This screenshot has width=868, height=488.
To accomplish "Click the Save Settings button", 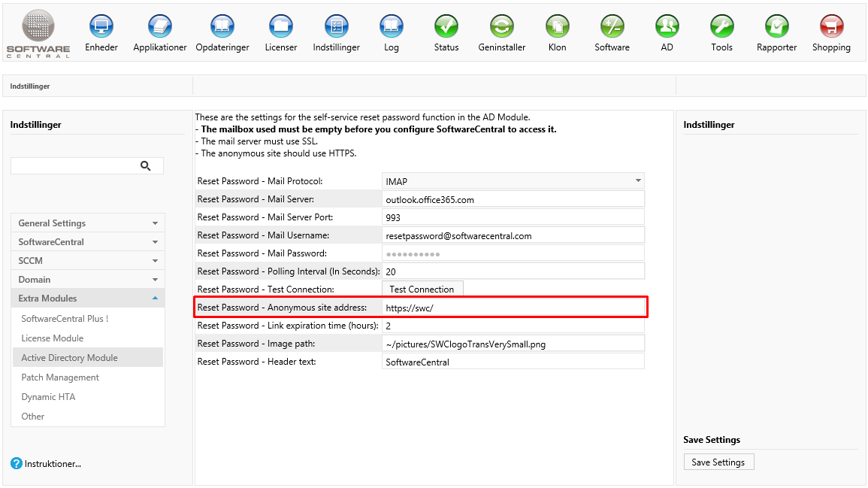I will point(718,462).
